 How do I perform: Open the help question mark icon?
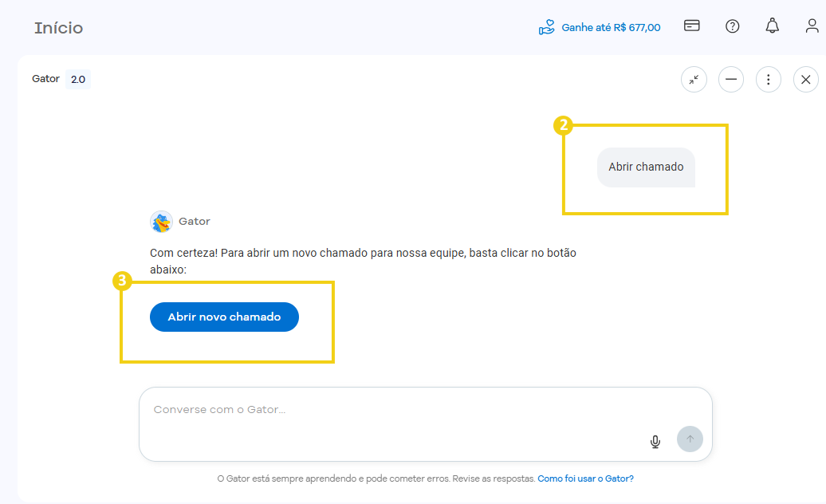coord(732,26)
